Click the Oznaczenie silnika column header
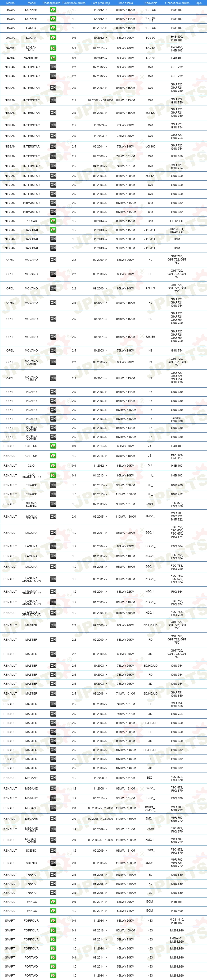 (x=177, y=3)
